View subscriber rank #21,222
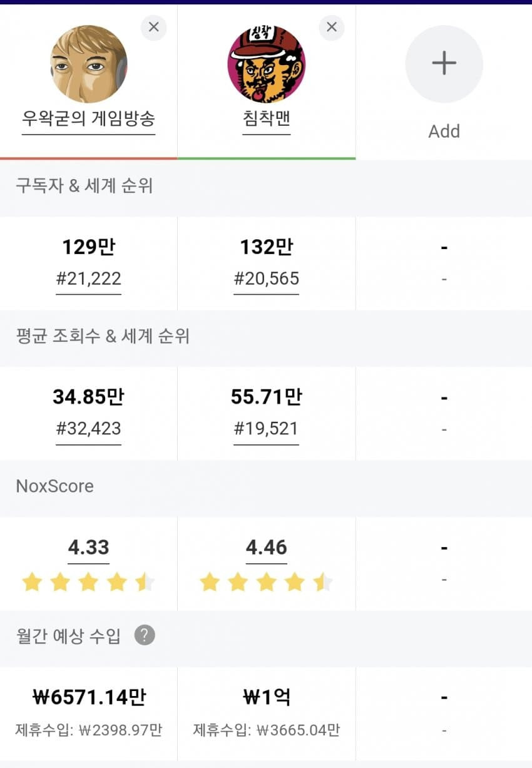 click(88, 279)
